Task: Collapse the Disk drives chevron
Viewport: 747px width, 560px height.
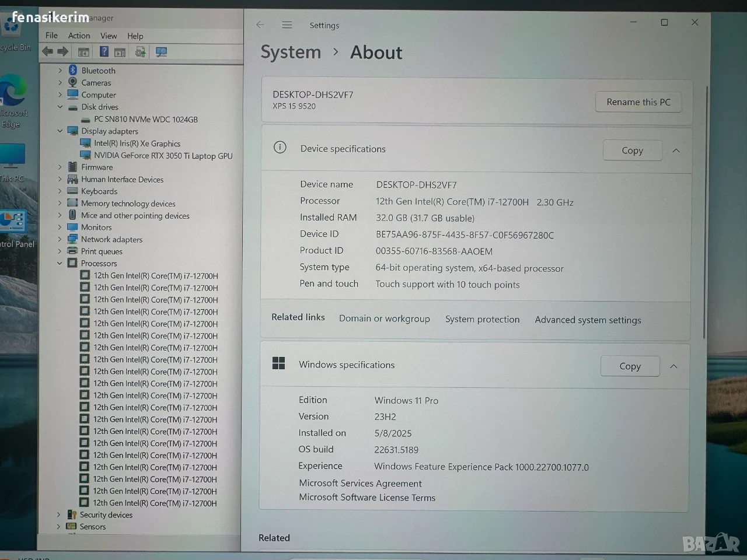Action: 60,107
